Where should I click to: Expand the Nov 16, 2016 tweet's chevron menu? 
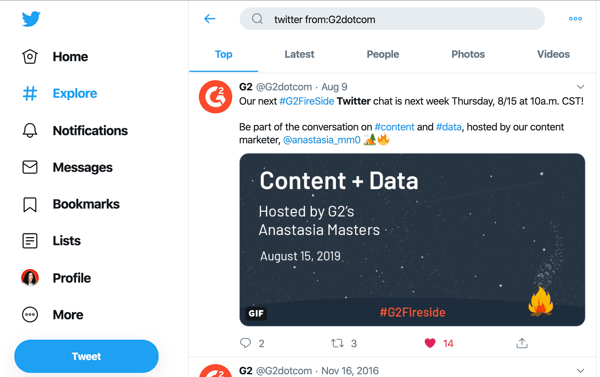pos(580,370)
